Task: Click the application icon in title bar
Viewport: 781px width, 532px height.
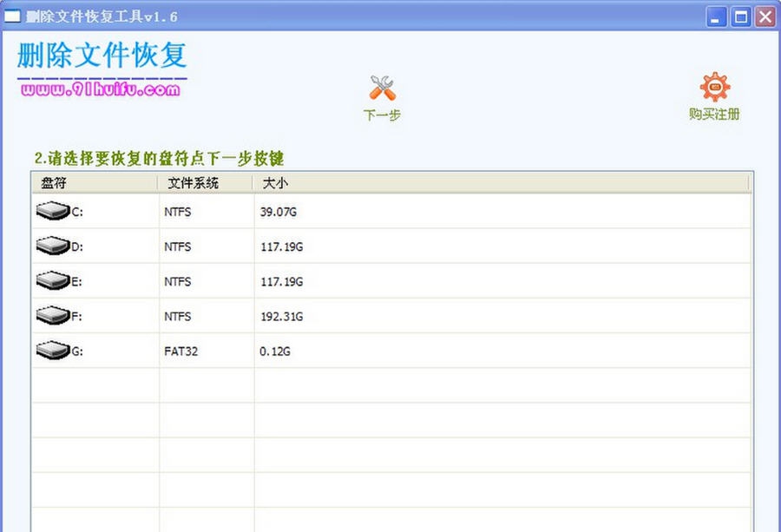Action: (13, 16)
